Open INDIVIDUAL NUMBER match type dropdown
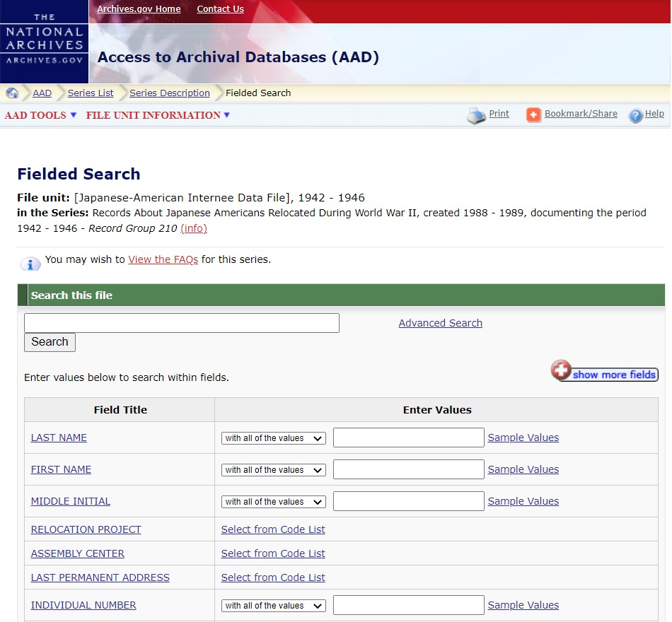Image resolution: width=672 pixels, height=622 pixels. (273, 606)
